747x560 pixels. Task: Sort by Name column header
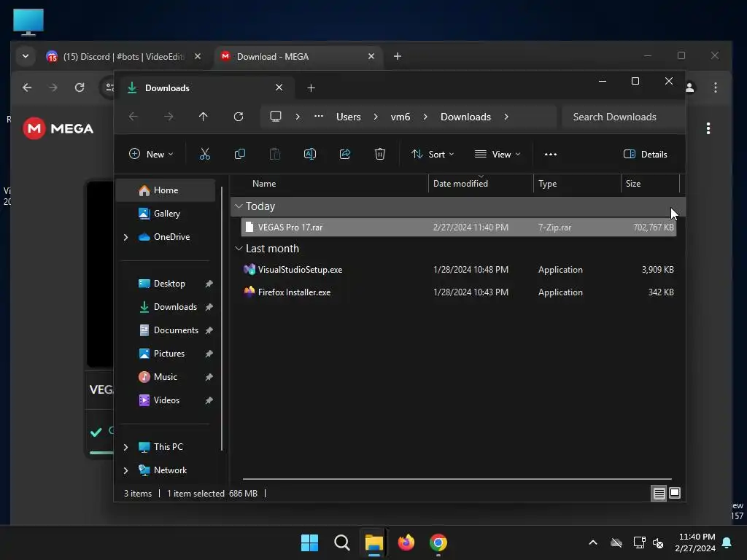tap(264, 183)
